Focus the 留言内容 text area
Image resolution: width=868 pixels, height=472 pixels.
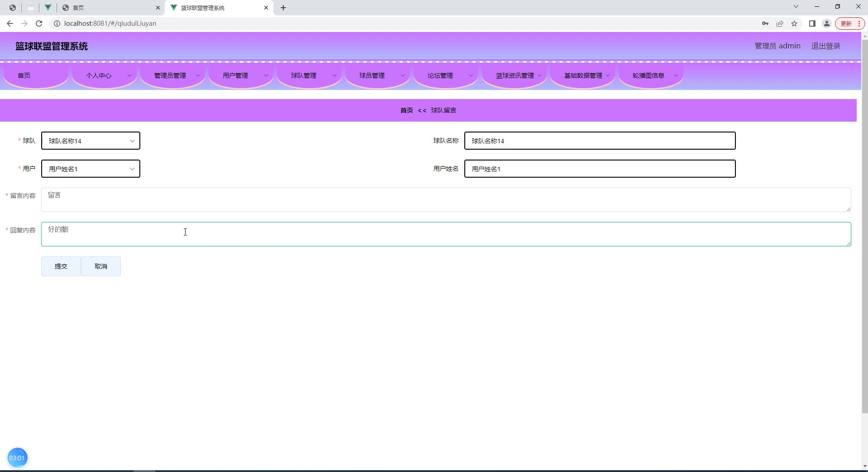pyautogui.click(x=446, y=200)
